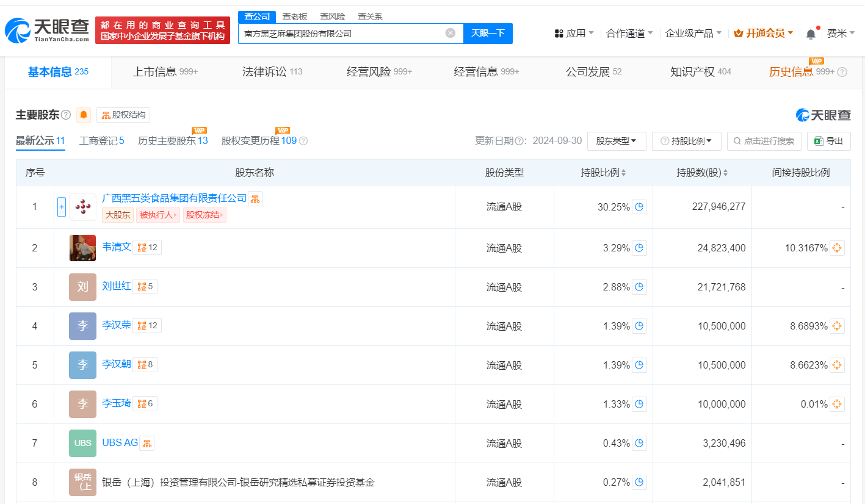
Task: Show pie chart for 30.25% holding
Action: tap(639, 207)
